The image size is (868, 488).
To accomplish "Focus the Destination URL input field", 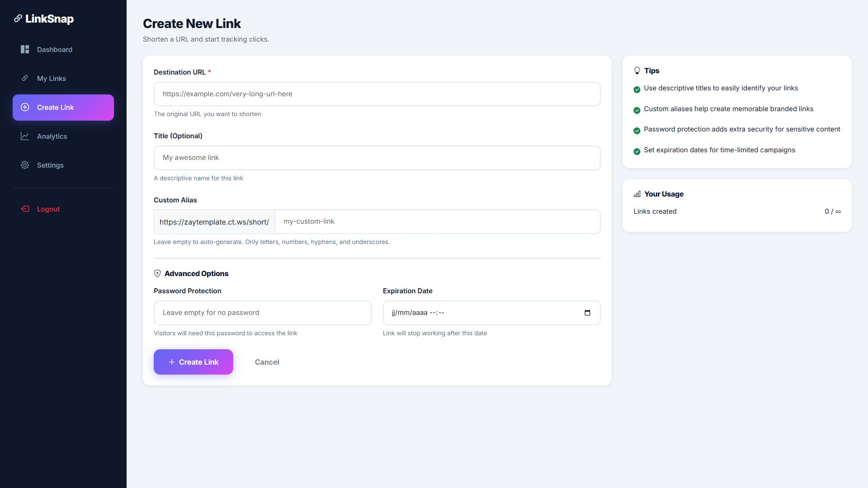I will click(x=377, y=94).
